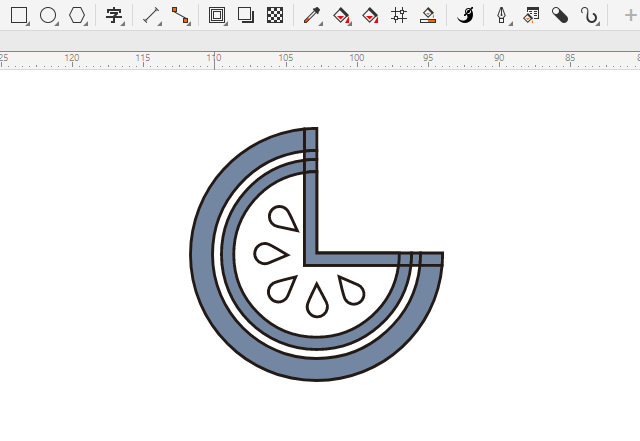Select the Polygon tool
The width and height of the screenshot is (640, 441).
pyautogui.click(x=77, y=16)
